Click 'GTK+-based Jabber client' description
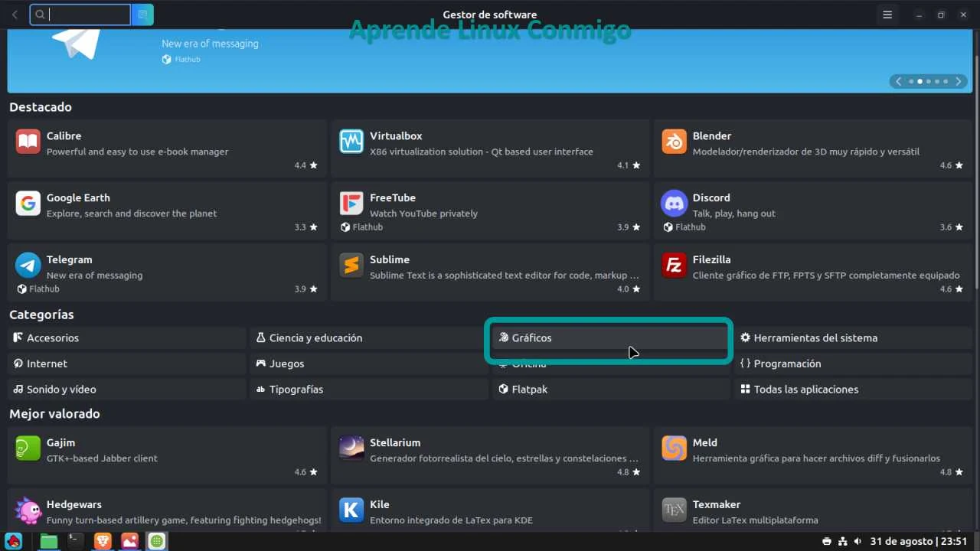This screenshot has height=551, width=980. pos(102,458)
